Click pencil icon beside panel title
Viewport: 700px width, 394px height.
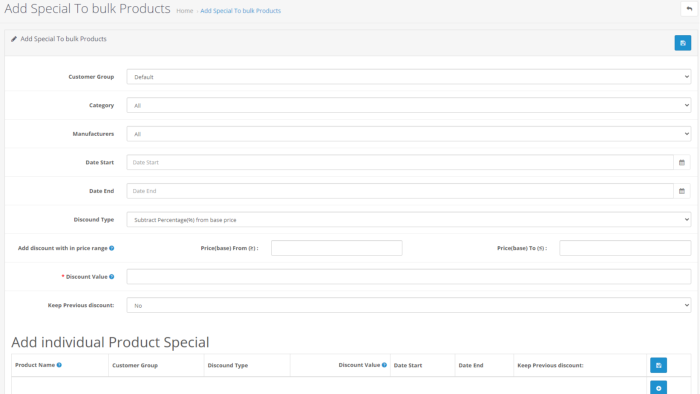14,39
